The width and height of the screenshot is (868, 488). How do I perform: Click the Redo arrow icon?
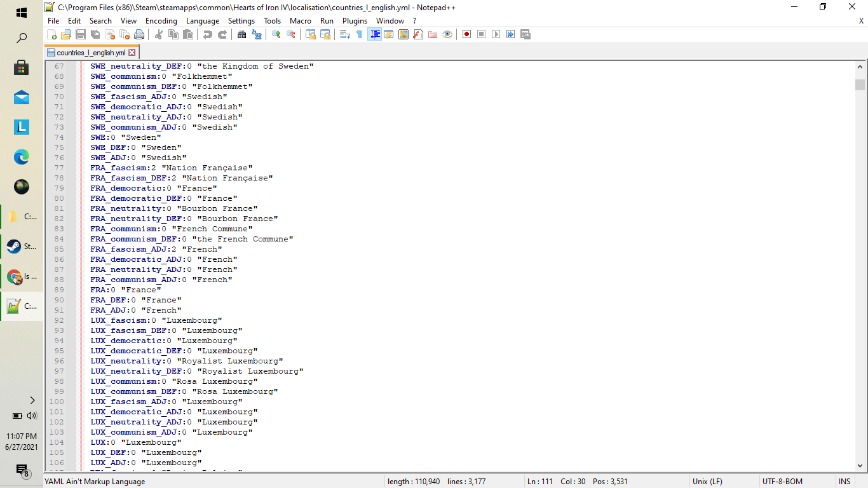[x=222, y=34]
